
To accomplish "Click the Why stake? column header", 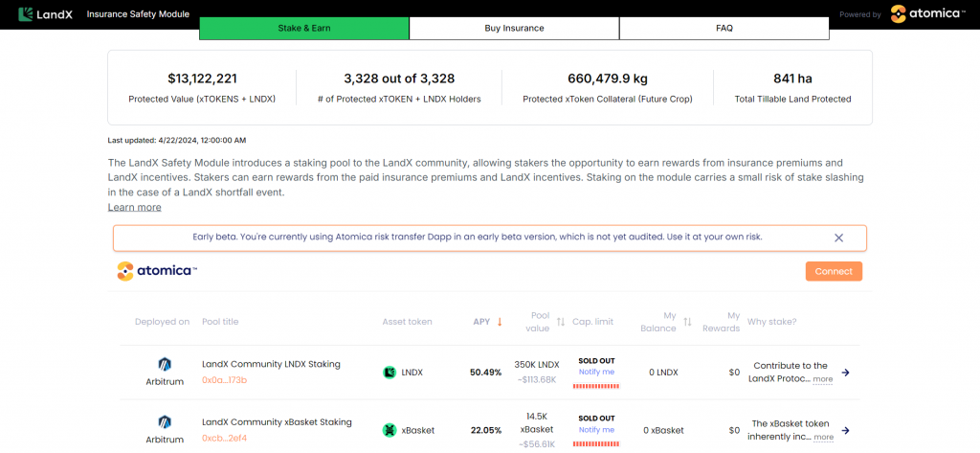I will point(772,322).
